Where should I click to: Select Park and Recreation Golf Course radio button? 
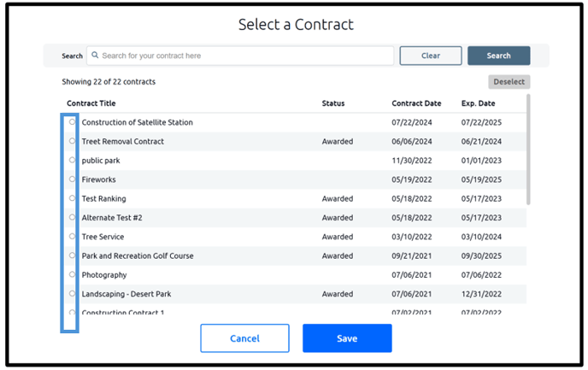click(72, 255)
